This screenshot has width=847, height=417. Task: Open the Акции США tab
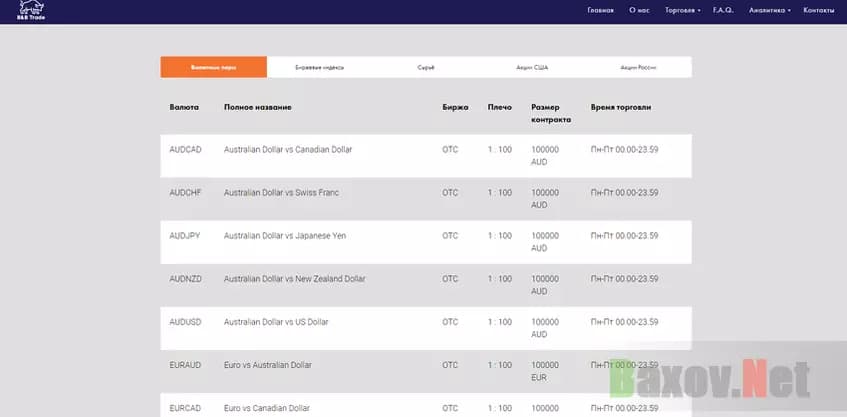[x=532, y=67]
